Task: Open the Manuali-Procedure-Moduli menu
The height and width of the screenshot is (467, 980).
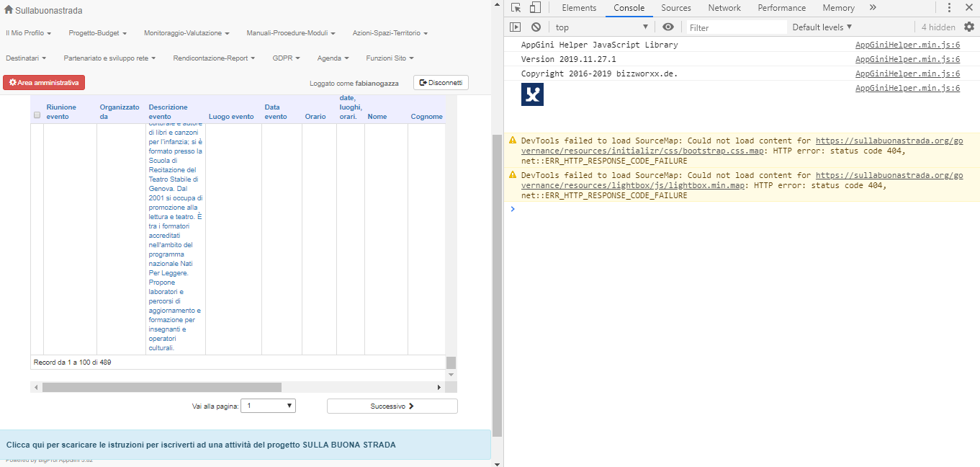Action: [x=291, y=33]
